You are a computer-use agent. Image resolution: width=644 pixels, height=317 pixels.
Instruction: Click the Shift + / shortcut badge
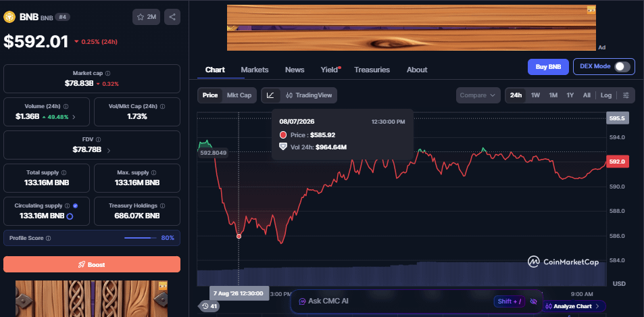(x=510, y=301)
